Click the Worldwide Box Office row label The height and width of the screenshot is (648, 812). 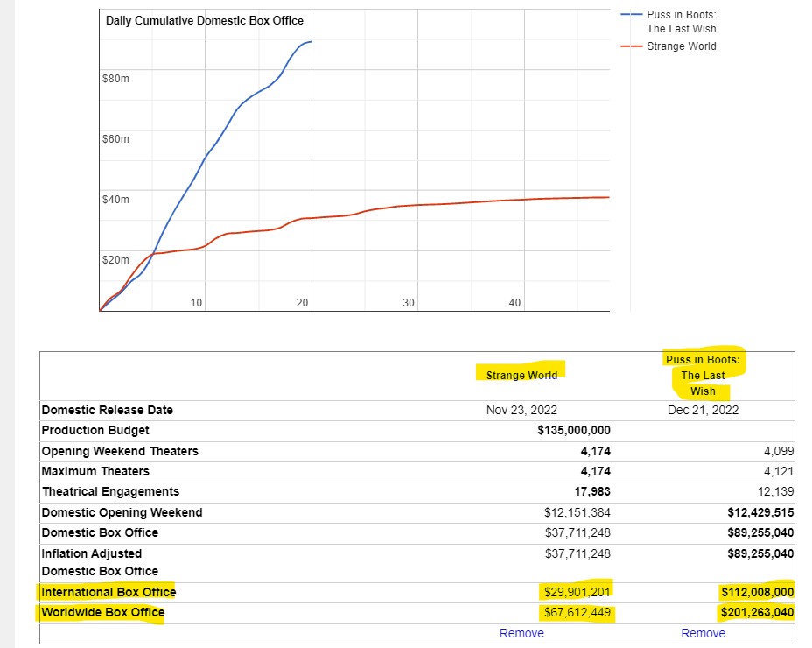(x=103, y=612)
